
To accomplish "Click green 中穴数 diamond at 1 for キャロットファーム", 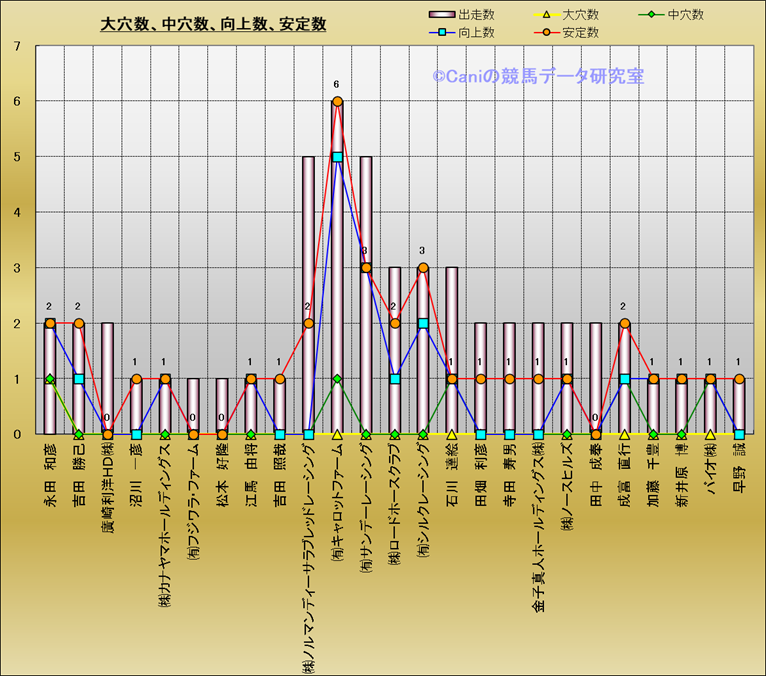I will click(x=337, y=379).
